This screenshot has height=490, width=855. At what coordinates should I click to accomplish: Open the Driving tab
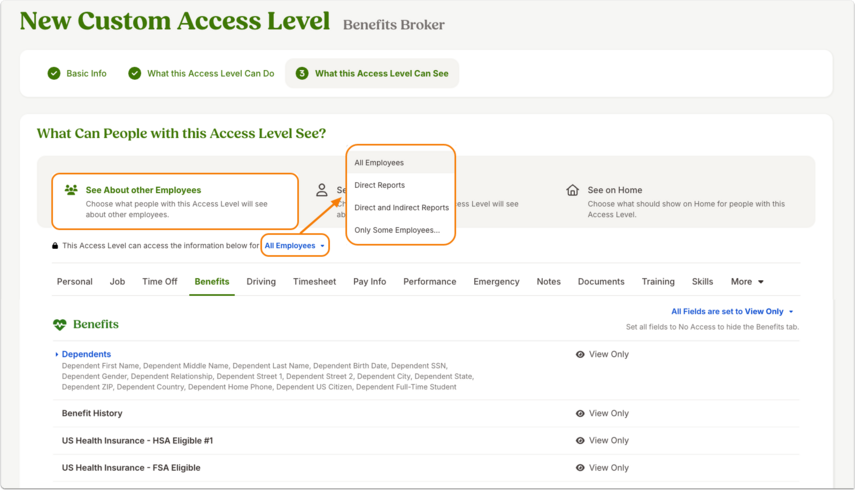coord(261,282)
